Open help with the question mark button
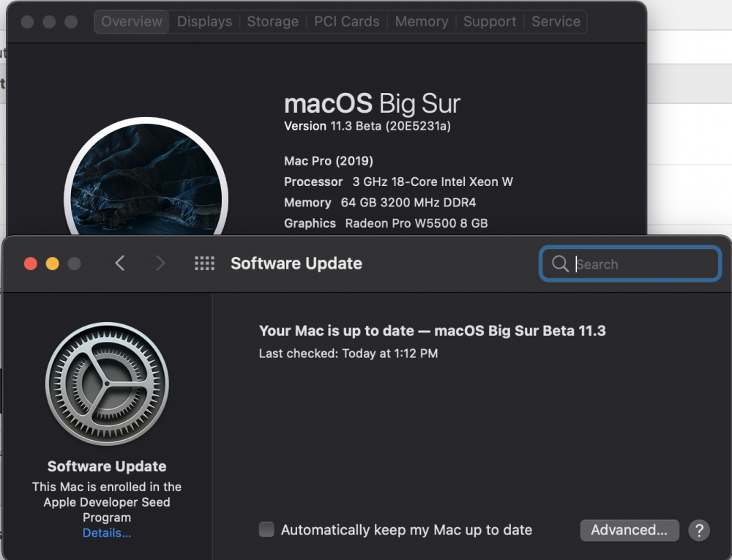The image size is (732, 560). tap(699, 530)
